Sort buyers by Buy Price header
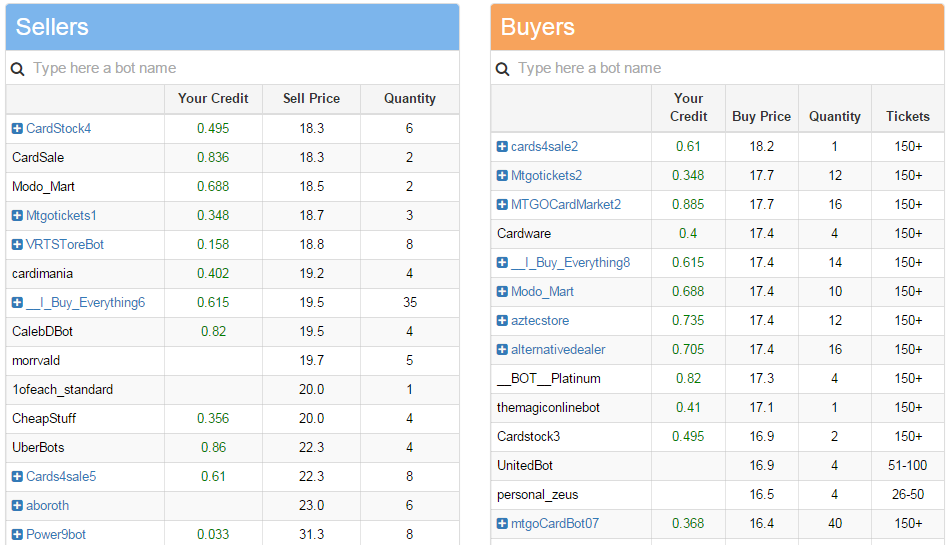The height and width of the screenshot is (545, 949). click(x=761, y=116)
